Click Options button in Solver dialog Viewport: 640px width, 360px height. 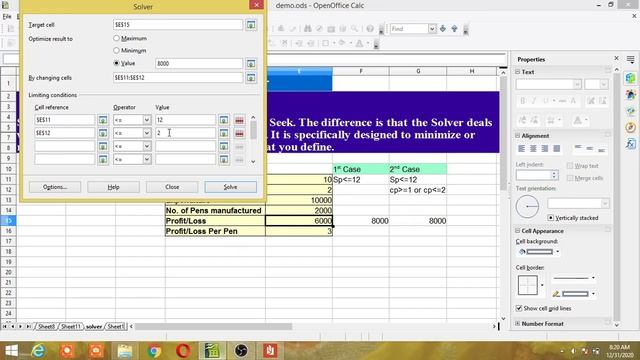click(x=55, y=187)
